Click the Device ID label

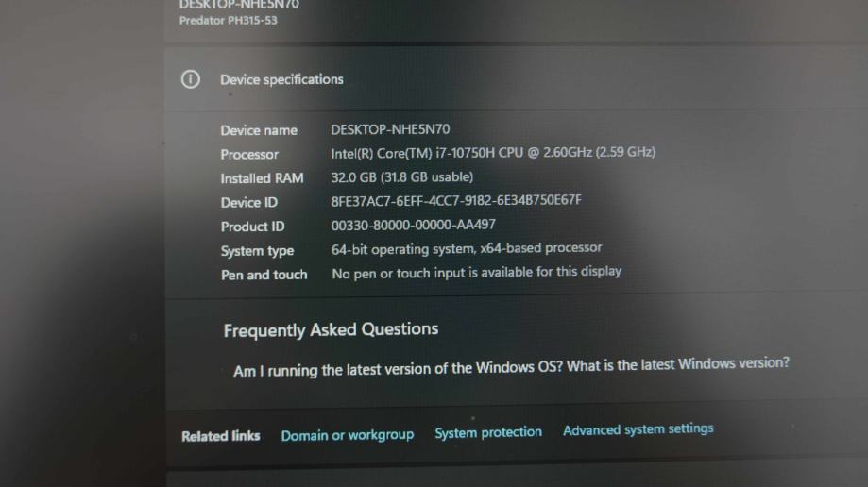pyautogui.click(x=248, y=203)
